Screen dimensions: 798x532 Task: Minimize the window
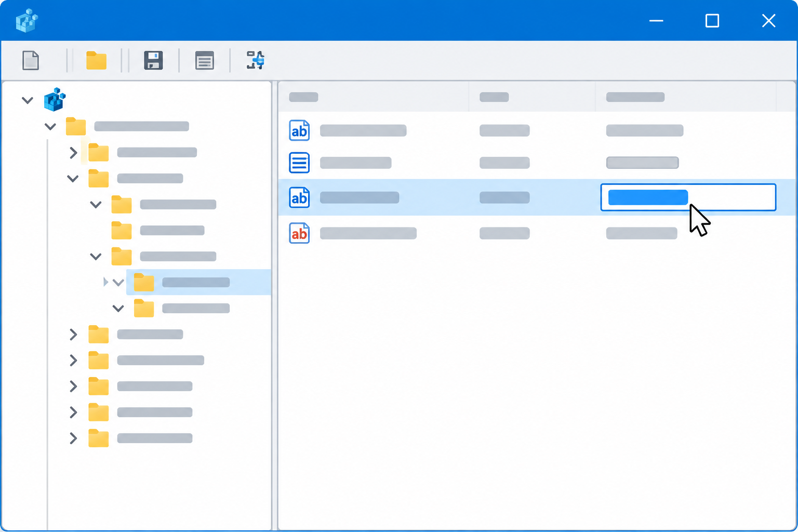click(656, 21)
